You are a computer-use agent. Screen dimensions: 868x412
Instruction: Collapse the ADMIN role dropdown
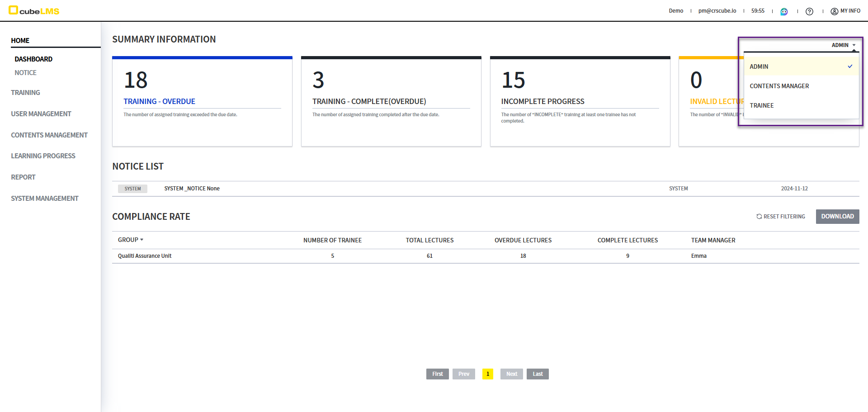(844, 45)
